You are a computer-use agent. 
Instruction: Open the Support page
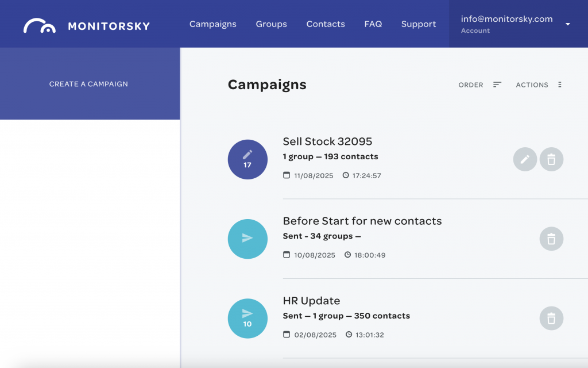(419, 24)
